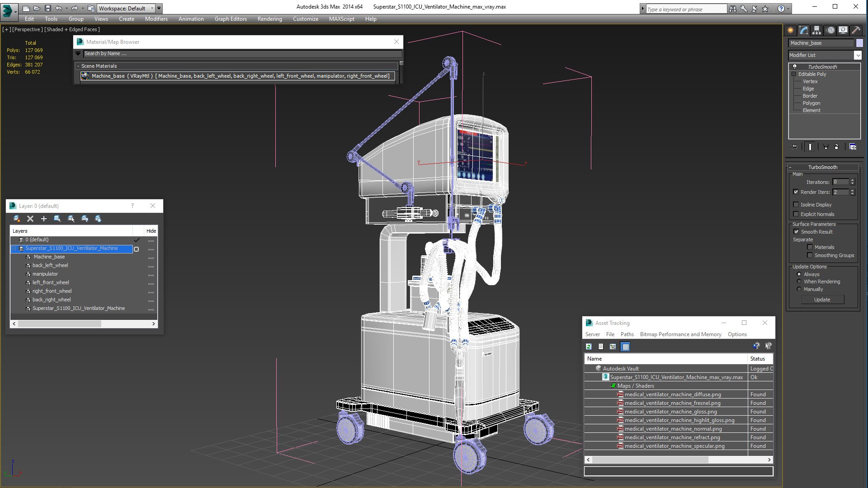Delete layer X icon in Layer dialog
The image size is (868, 488).
click(x=30, y=219)
